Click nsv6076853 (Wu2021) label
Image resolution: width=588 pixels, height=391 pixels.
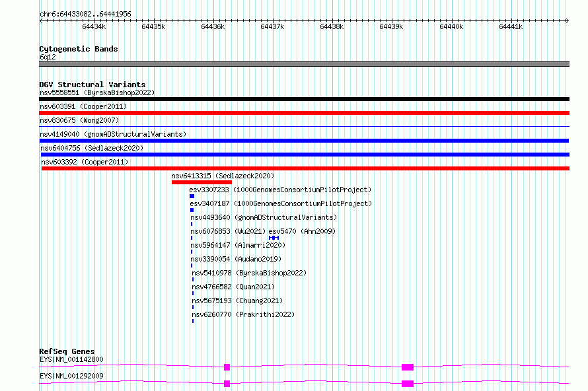tap(228, 231)
